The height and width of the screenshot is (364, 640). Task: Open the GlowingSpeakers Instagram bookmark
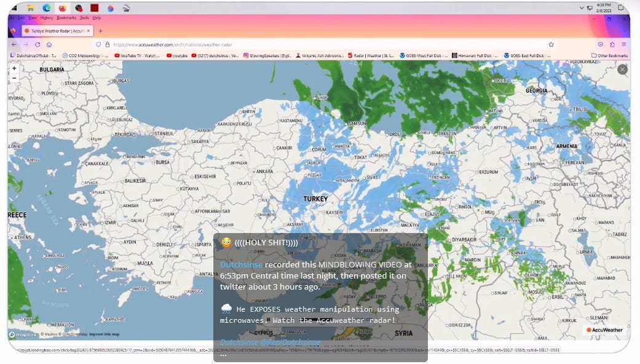[267, 55]
